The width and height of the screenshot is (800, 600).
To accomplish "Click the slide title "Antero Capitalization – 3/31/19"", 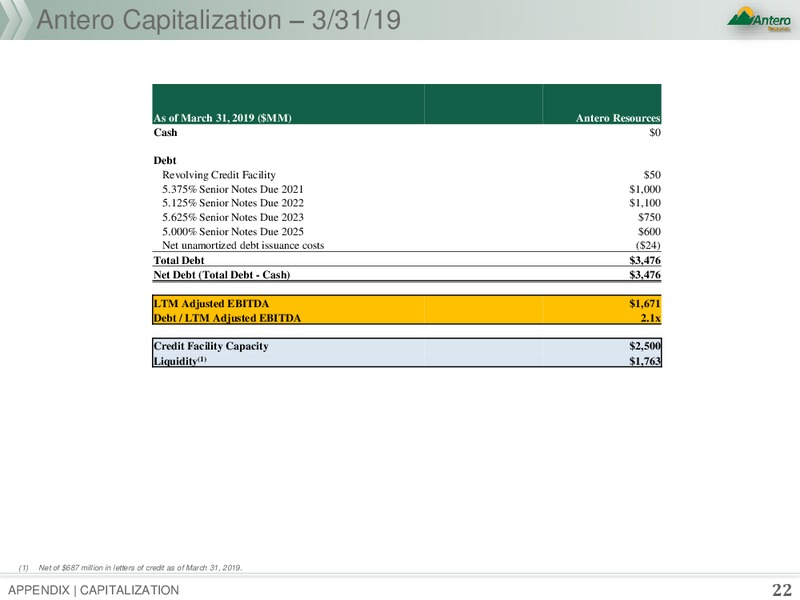I will click(218, 20).
